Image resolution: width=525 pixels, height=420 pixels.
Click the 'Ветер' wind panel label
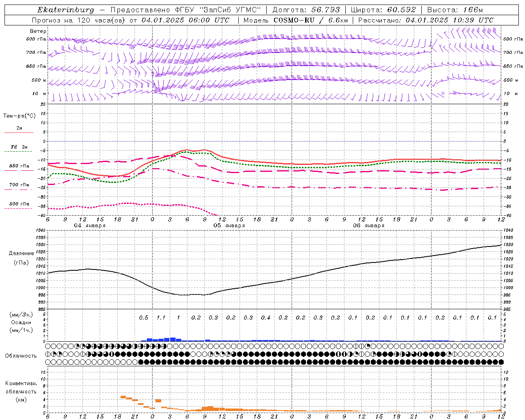click(38, 31)
